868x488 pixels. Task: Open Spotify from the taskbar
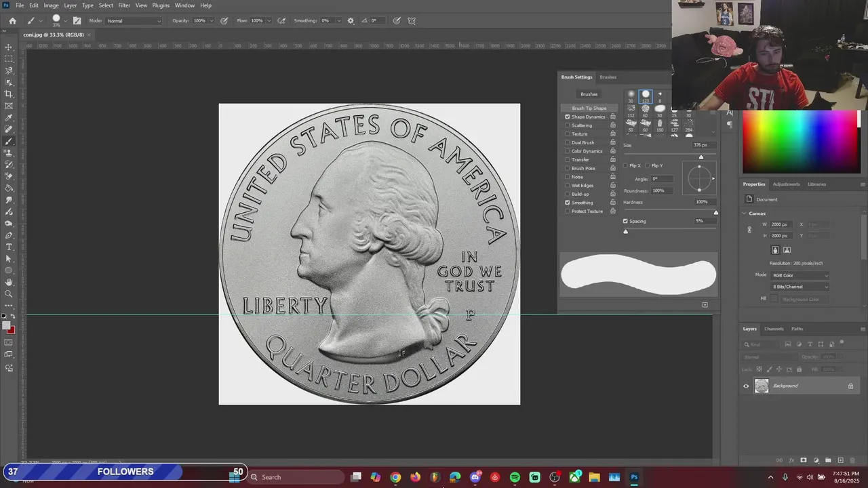515,477
